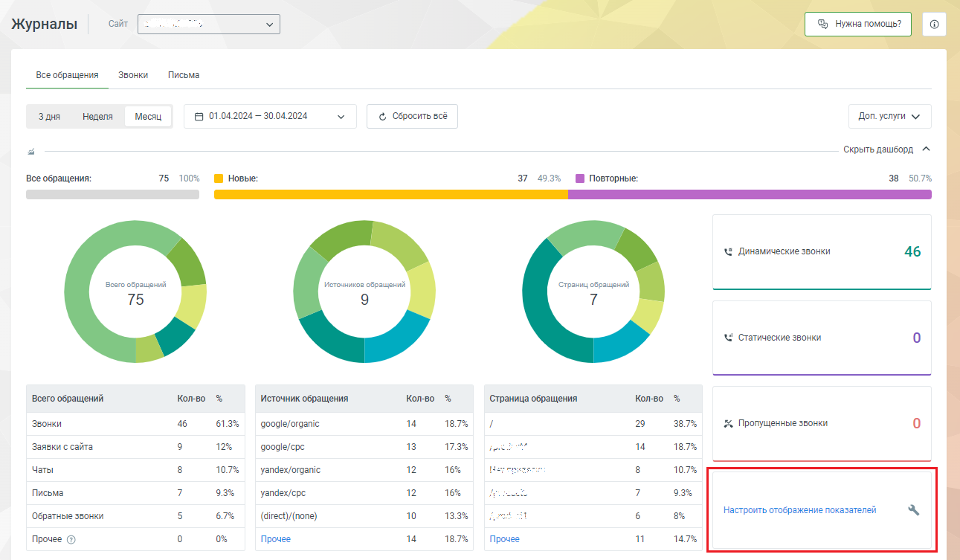Image resolution: width=960 pixels, height=560 pixels.
Task: Click the Источник обращения column header
Action: tap(304, 399)
